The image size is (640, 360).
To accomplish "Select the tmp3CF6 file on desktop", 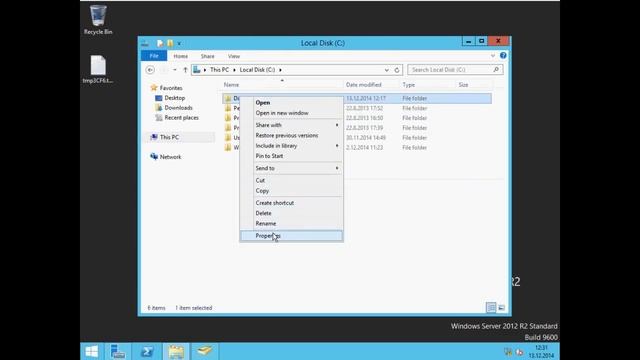I will click(98, 69).
